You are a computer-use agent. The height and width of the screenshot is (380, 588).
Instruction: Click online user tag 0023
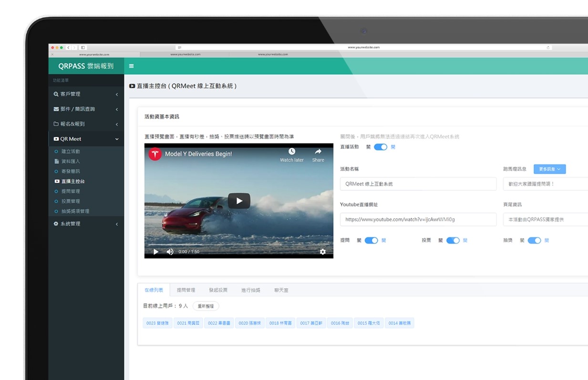point(157,323)
